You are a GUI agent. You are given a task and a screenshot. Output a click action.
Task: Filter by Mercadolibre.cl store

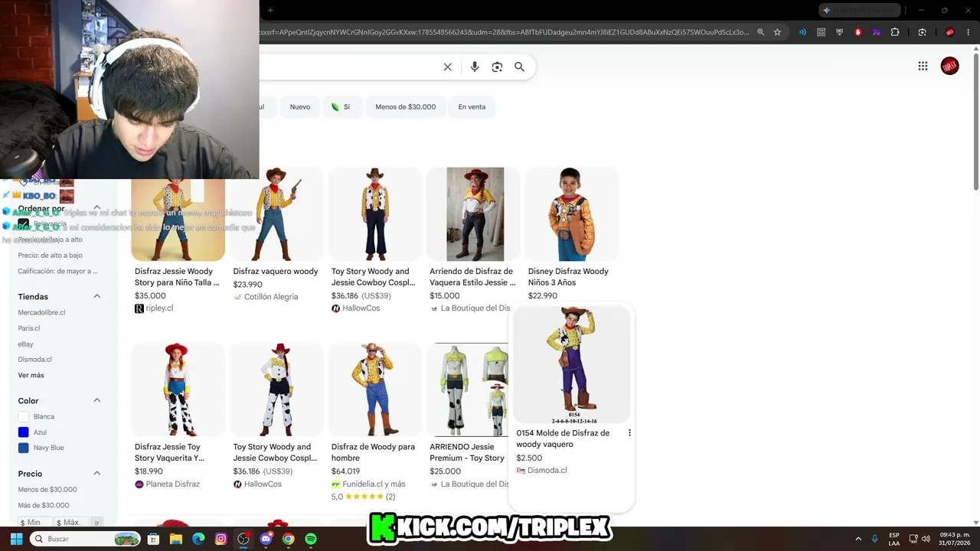click(41, 312)
